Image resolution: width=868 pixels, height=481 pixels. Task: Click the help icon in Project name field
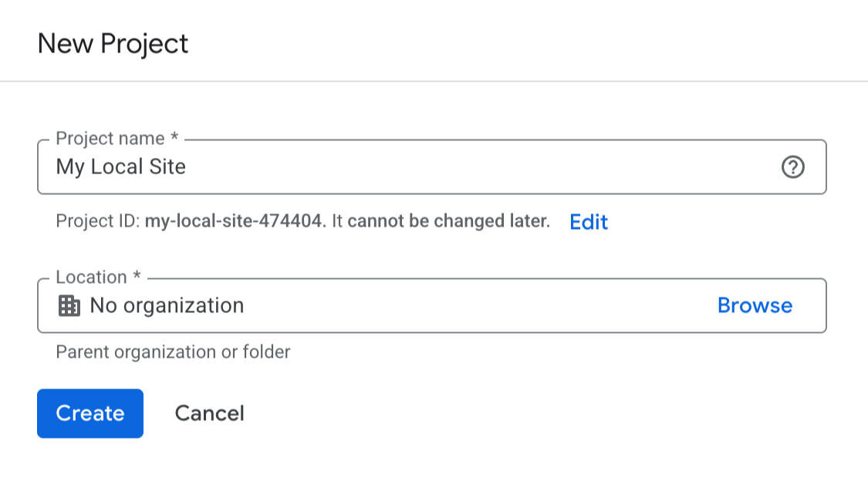point(792,166)
